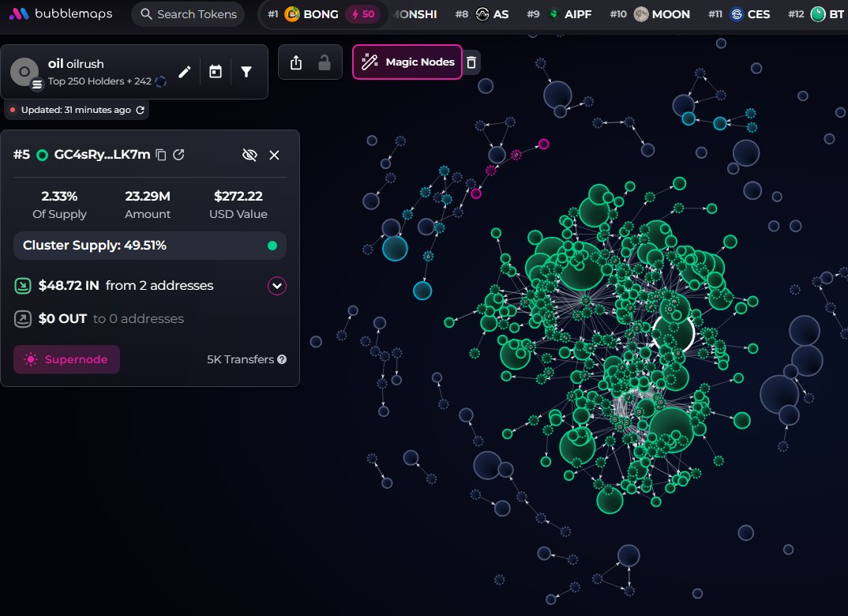Open wallet address in external explorer
Screen dimensions: 848x616
(179, 155)
